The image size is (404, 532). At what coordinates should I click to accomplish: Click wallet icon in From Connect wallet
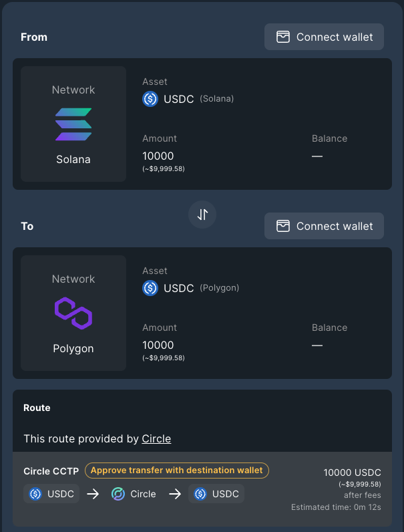283,37
